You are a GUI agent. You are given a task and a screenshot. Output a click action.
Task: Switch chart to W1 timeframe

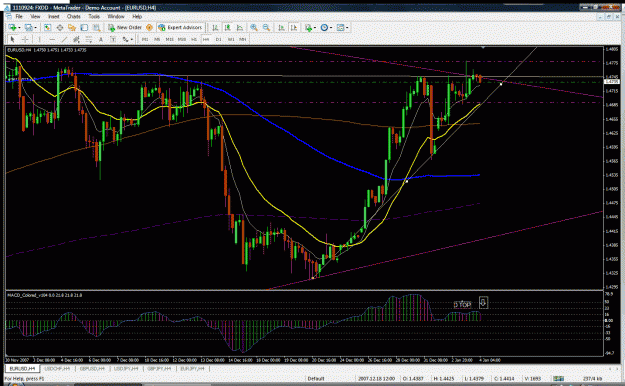coord(231,39)
